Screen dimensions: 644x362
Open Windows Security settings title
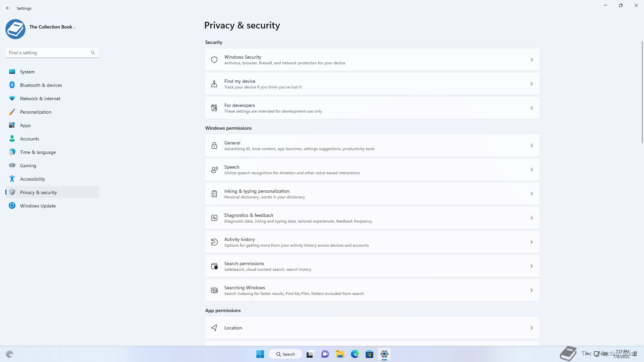[243, 57]
